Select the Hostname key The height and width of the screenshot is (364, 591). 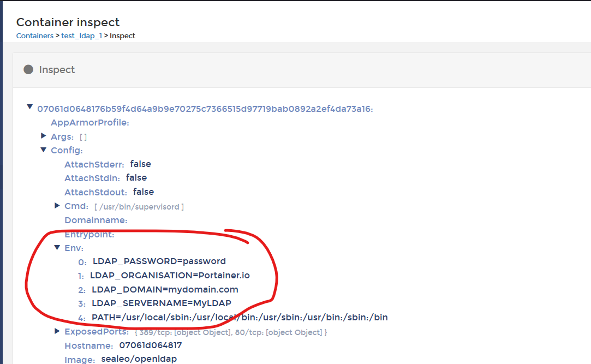89,346
